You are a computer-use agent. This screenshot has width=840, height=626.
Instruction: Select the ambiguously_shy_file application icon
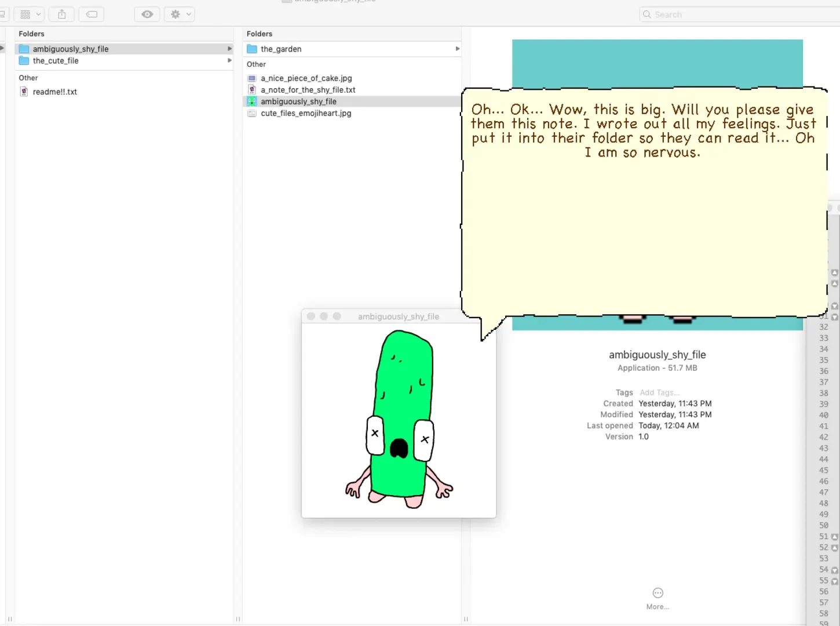252,101
